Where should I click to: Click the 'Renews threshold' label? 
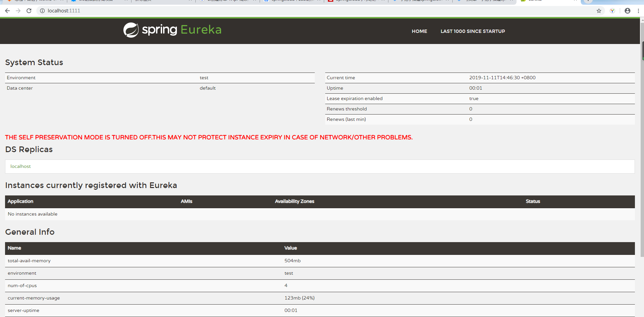tap(347, 109)
